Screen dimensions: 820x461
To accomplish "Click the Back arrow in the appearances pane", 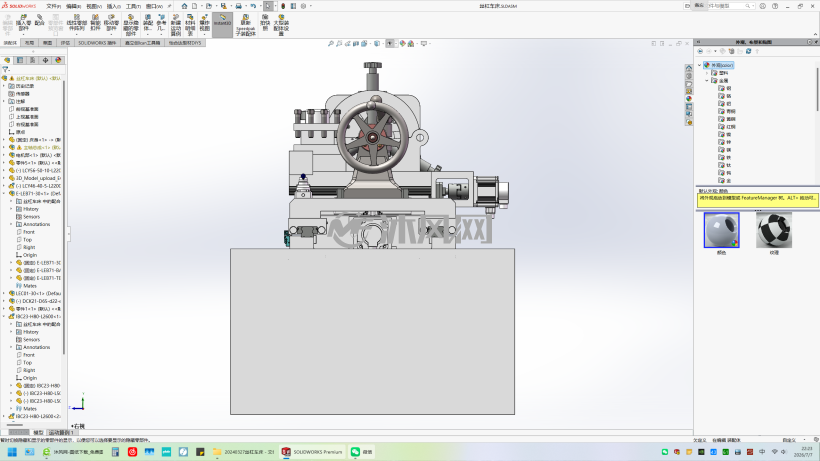I will pyautogui.click(x=700, y=51).
